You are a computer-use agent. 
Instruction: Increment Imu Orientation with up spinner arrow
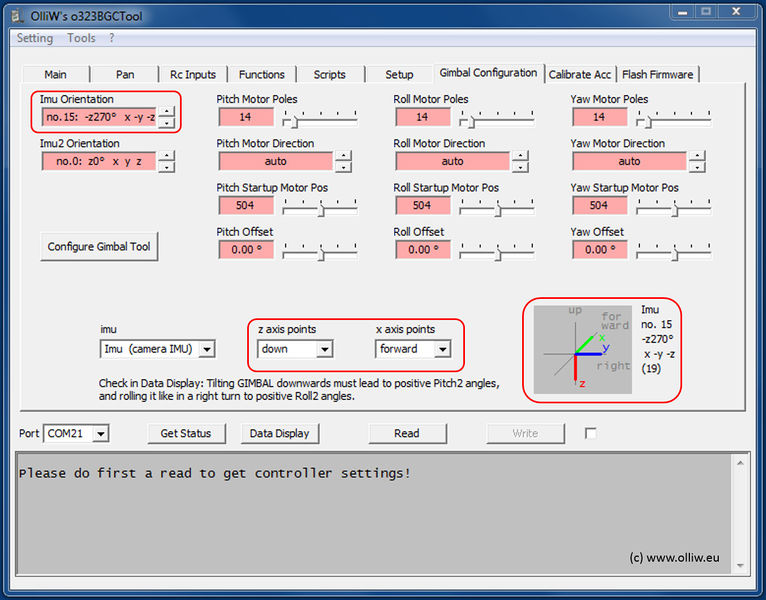(166, 112)
